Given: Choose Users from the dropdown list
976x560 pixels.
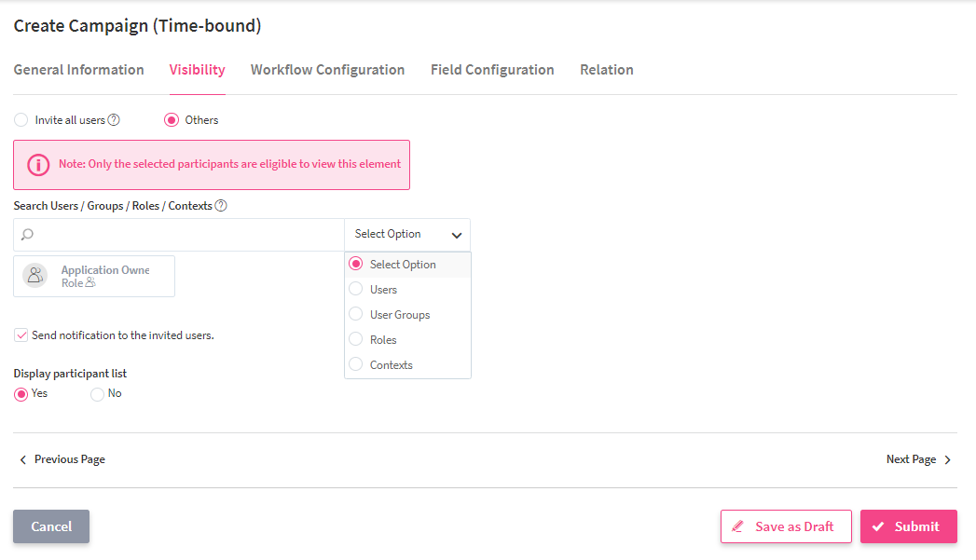Looking at the screenshot, I should pyautogui.click(x=383, y=290).
